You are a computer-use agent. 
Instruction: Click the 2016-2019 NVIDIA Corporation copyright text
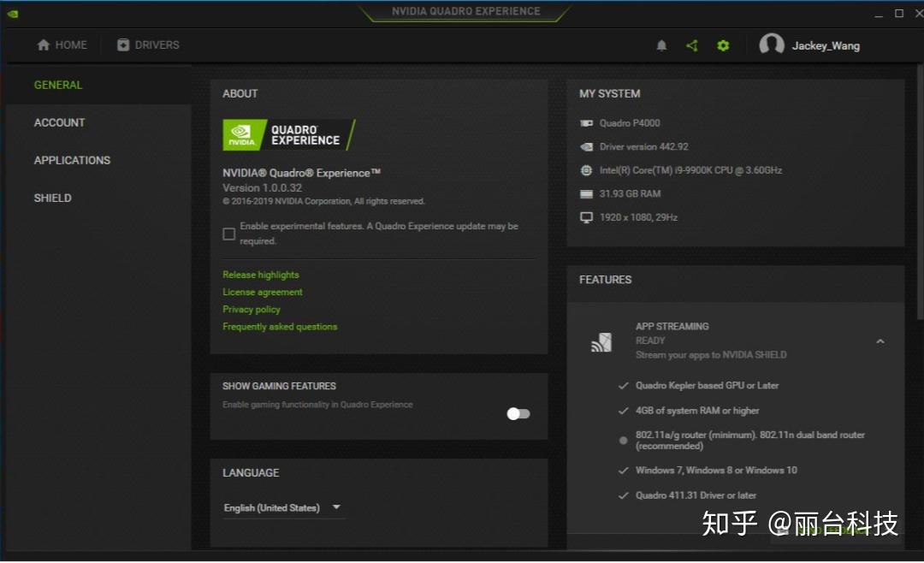pyautogui.click(x=323, y=202)
